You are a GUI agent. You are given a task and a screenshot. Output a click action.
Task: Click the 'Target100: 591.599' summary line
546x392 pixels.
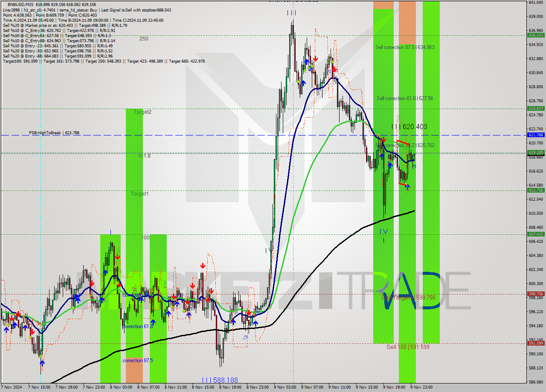(104, 61)
